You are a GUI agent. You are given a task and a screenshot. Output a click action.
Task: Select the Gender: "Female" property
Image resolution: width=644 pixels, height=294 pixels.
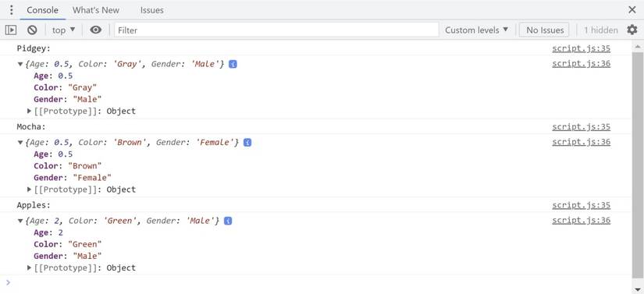pos(73,178)
